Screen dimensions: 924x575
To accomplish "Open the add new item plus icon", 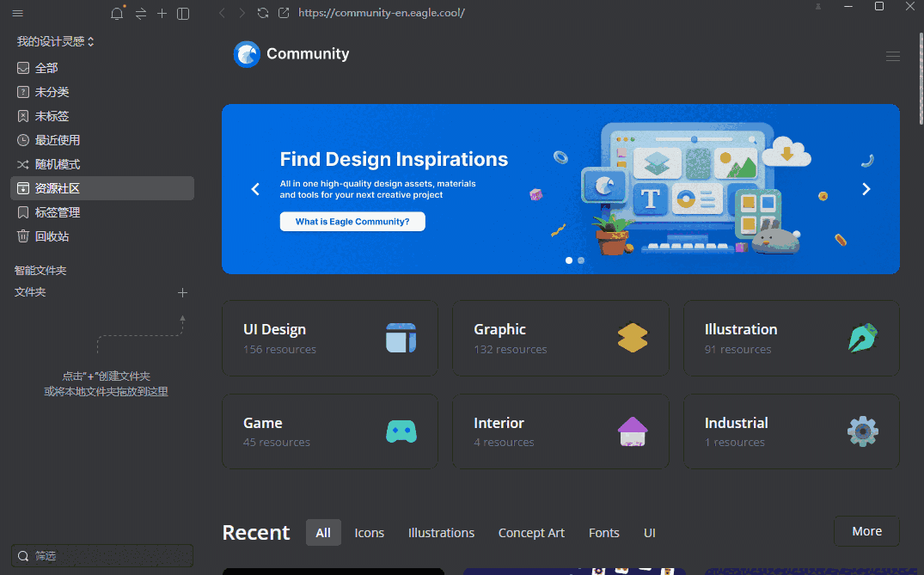I will [162, 14].
